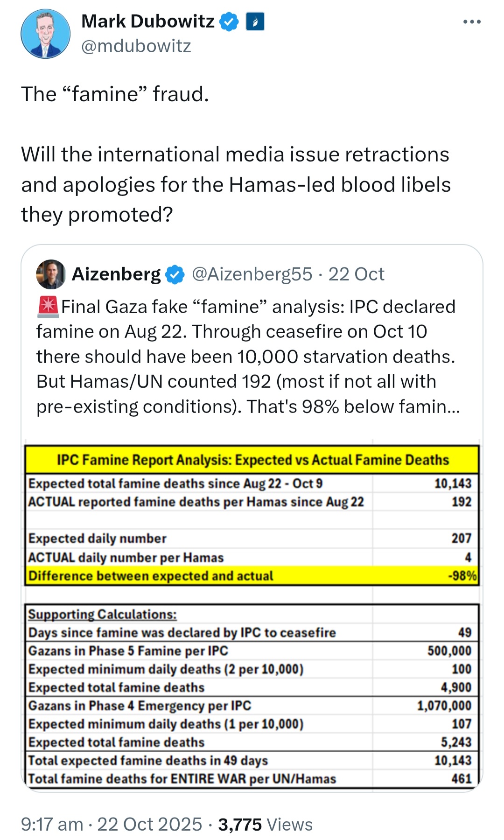504x840 pixels.
Task: Click the highlighted Difference between expected and actual row
Action: pos(252,575)
